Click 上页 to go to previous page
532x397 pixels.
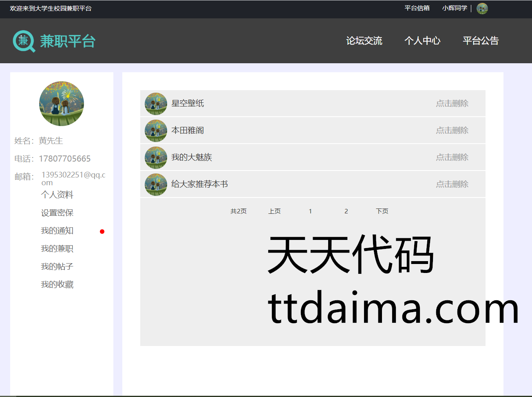click(274, 211)
